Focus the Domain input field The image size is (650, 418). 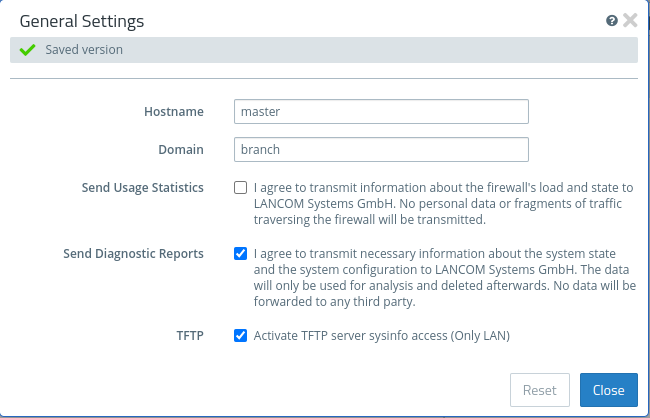[380, 150]
